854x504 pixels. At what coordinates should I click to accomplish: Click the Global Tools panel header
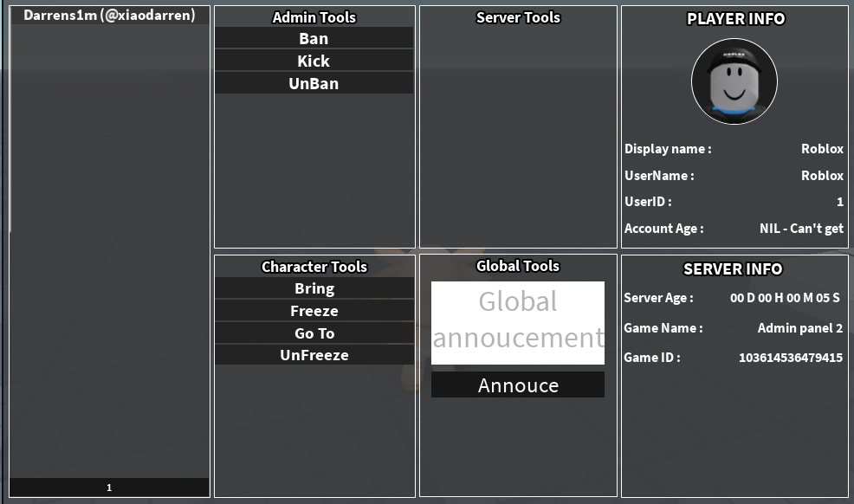click(x=517, y=266)
